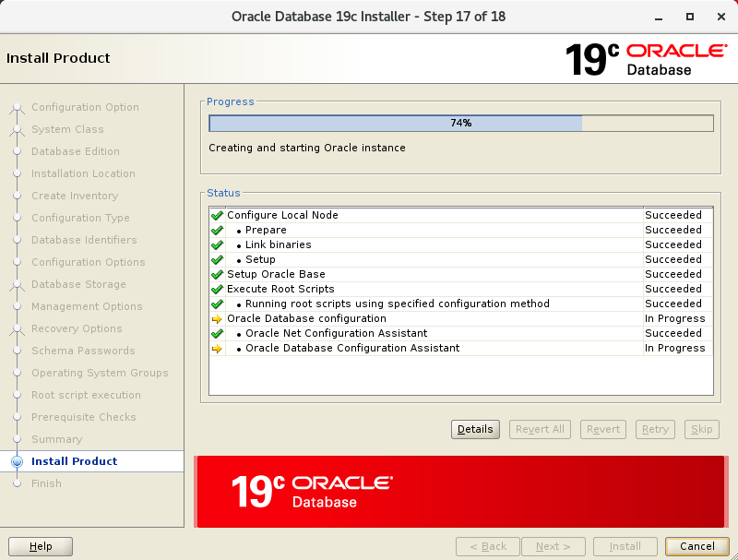Click Running root scripts using specified configuration method
The height and width of the screenshot is (560, 738).
[x=398, y=304]
